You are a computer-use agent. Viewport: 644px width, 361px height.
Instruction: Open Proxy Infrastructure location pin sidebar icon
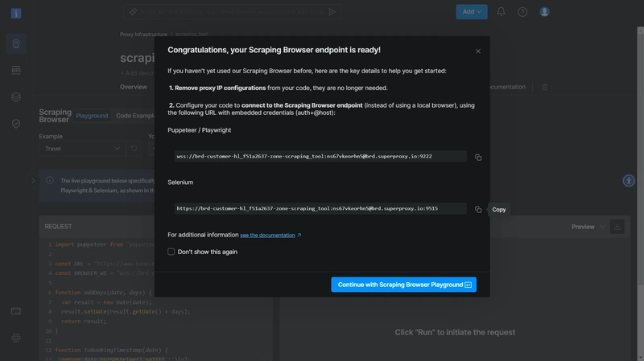(16, 43)
